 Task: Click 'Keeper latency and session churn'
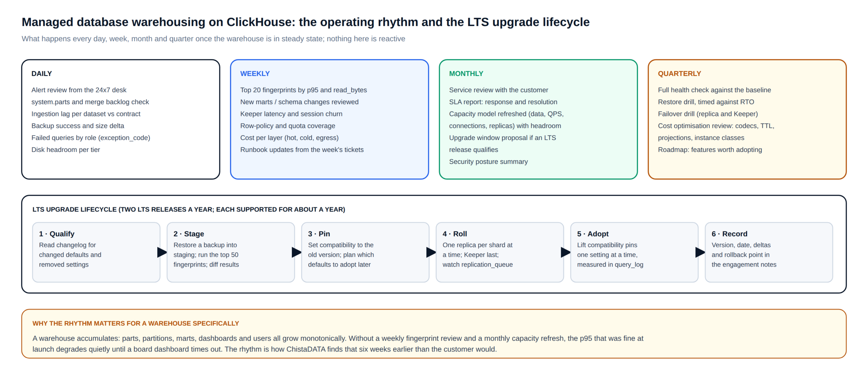point(291,114)
